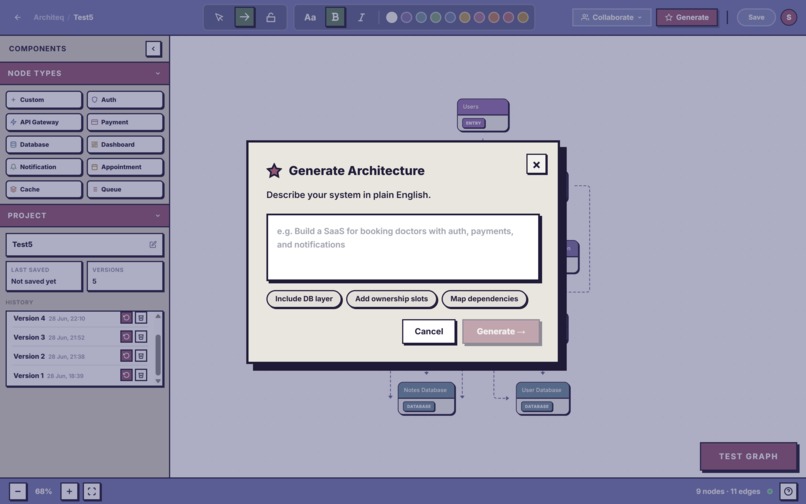Click the TEST GRAPH button
Image resolution: width=806 pixels, height=504 pixels.
748,456
